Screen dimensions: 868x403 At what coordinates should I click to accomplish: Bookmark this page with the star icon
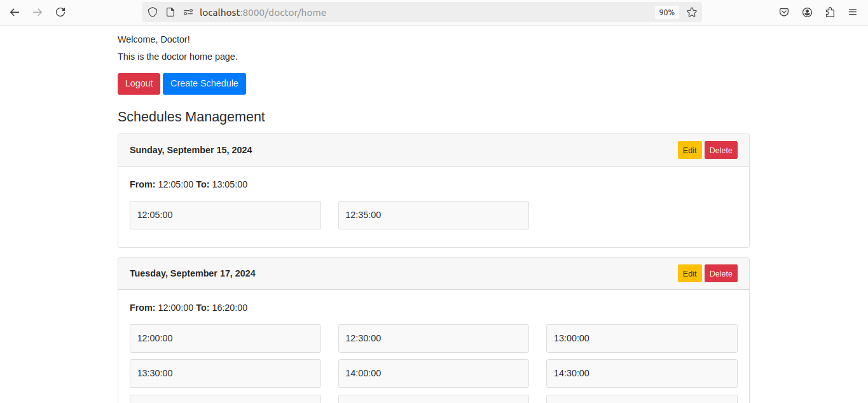click(x=692, y=12)
